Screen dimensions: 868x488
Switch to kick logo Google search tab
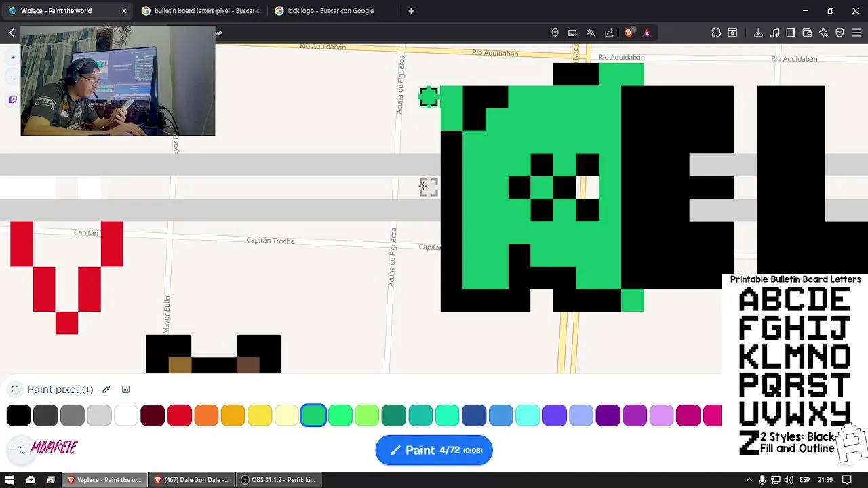pyautogui.click(x=331, y=11)
